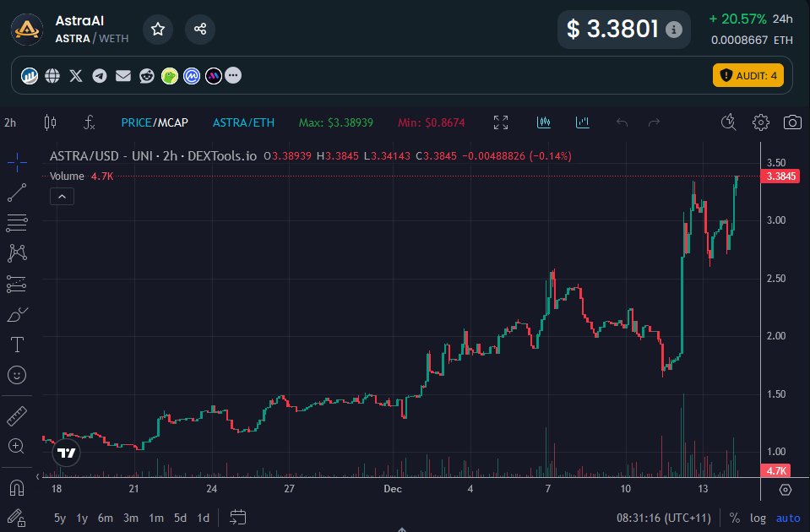Open the AUDIT: 4 badge

[x=748, y=75]
